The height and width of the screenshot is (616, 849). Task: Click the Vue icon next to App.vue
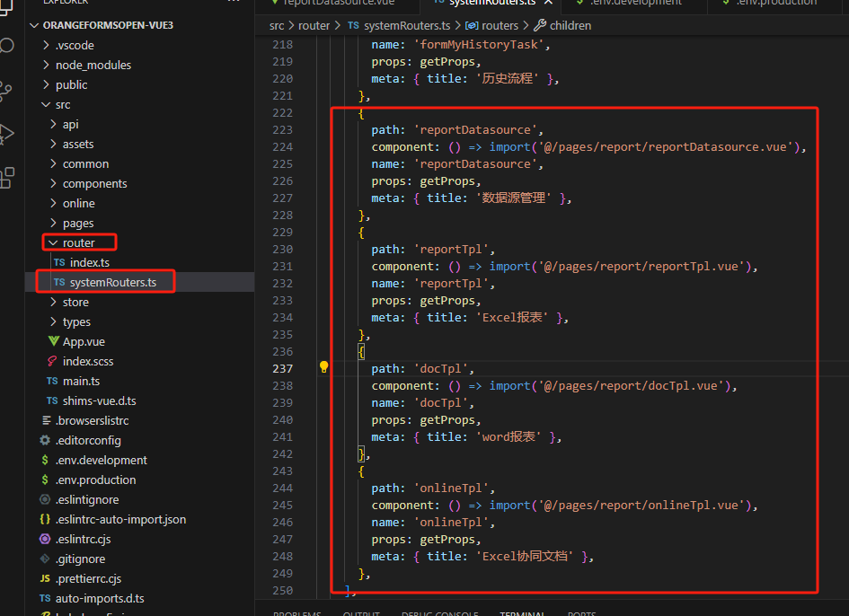point(53,341)
